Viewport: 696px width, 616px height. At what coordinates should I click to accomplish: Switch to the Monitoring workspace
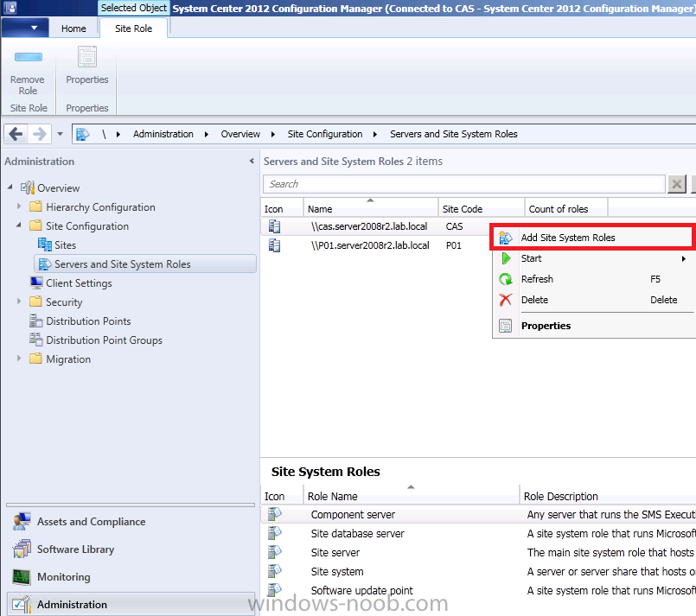tap(131, 576)
